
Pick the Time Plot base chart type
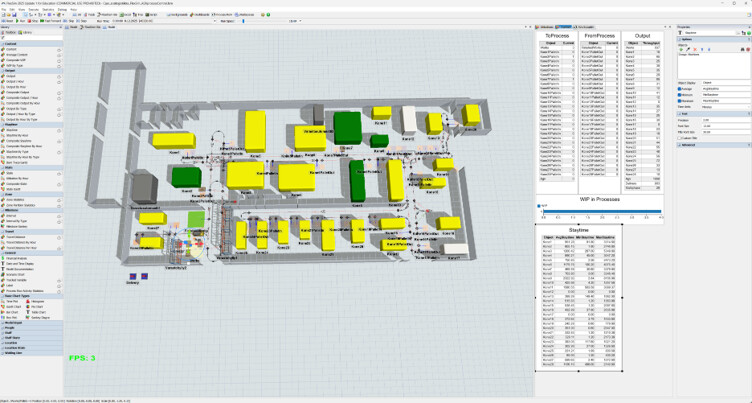(x=10, y=301)
